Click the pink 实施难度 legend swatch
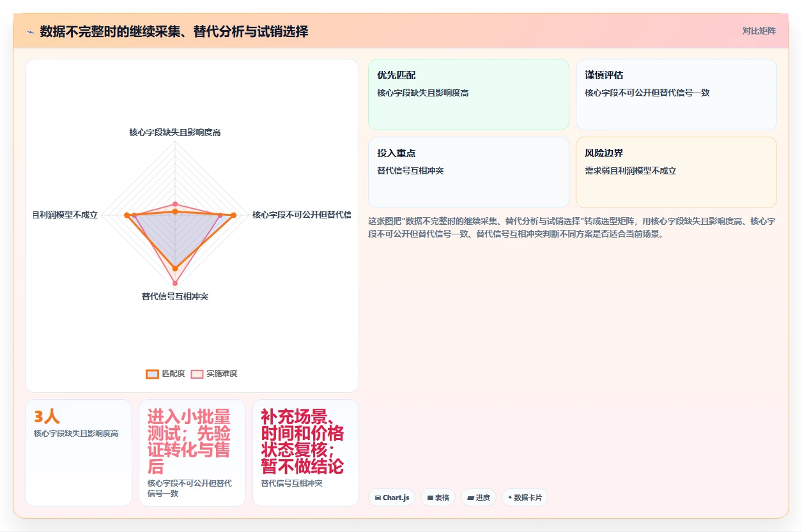This screenshot has height=532, width=802. point(197,374)
